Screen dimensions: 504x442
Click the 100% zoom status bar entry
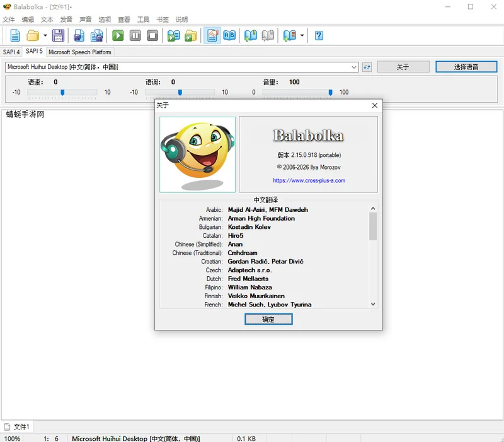pos(12,438)
